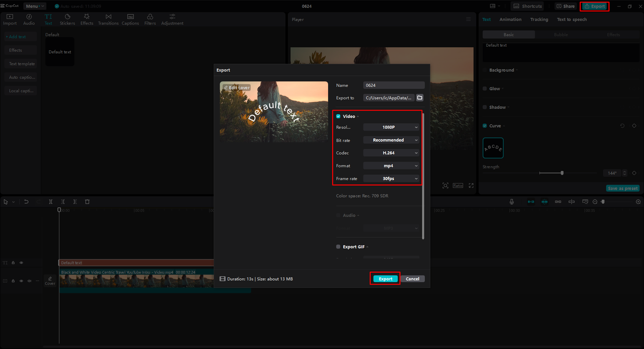Open the Bit rate Recommended dropdown
644x349 pixels.
pos(391,140)
